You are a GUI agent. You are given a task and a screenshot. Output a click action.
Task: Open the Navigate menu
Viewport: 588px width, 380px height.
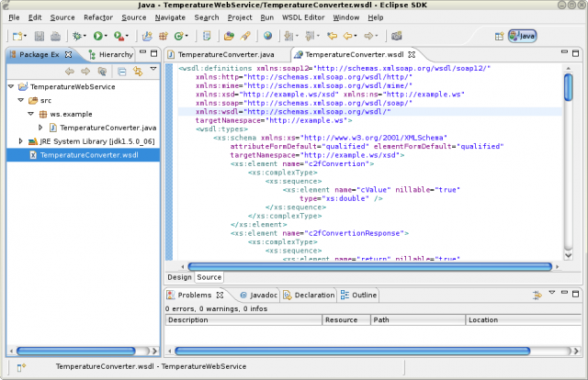[170, 17]
